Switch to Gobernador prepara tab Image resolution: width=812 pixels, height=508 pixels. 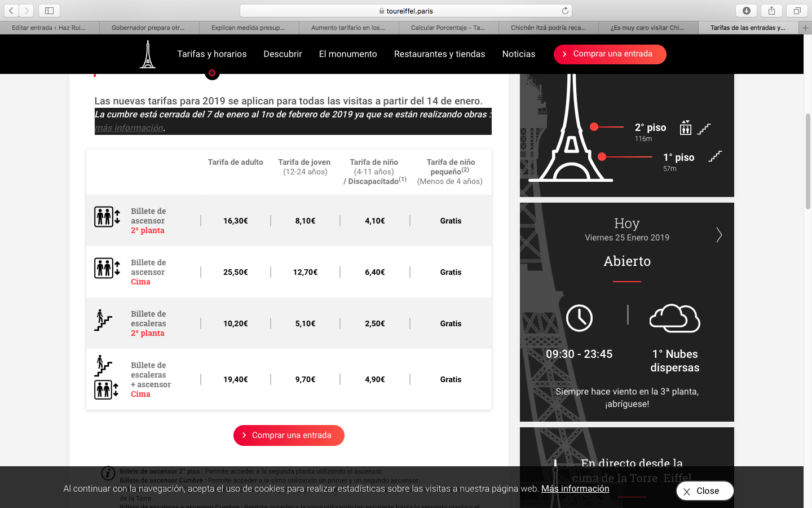149,28
